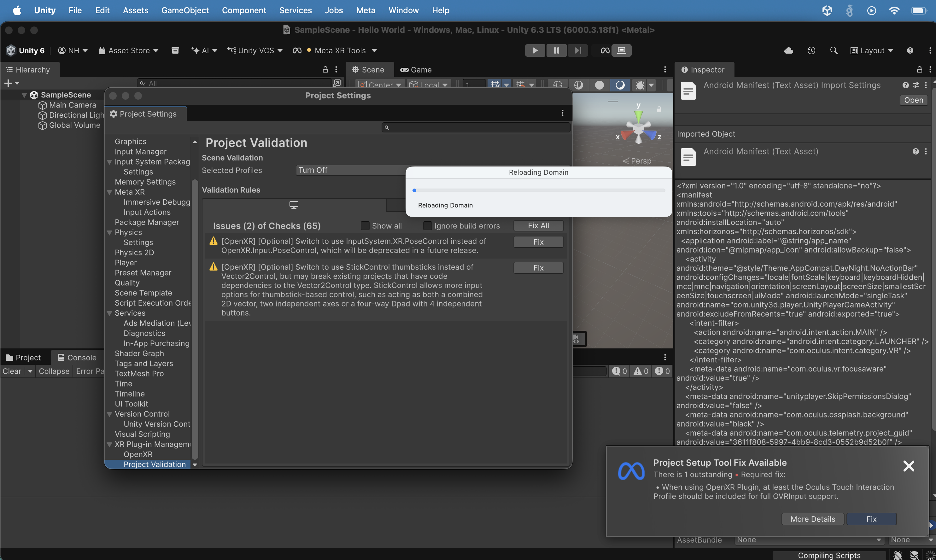Open Unity Cloud via the cloud icon

[789, 50]
